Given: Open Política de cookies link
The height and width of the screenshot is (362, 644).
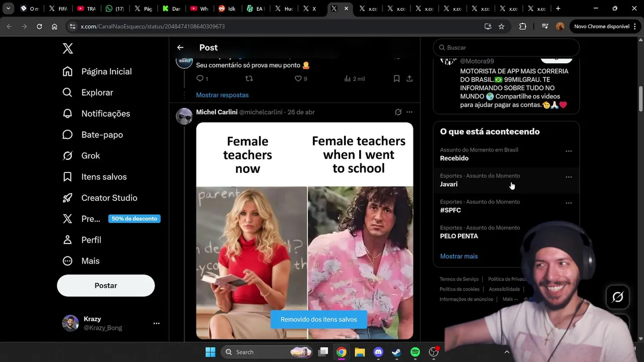Looking at the screenshot, I should pyautogui.click(x=459, y=289).
